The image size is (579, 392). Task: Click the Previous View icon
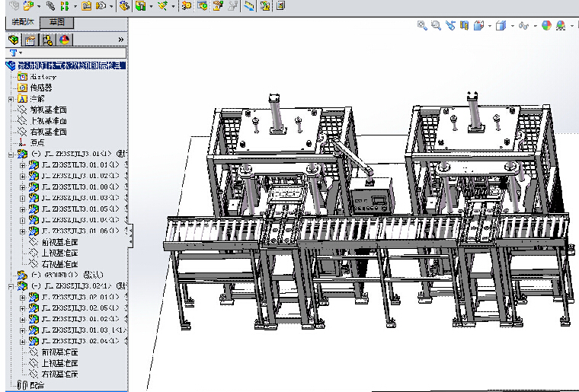[x=450, y=25]
